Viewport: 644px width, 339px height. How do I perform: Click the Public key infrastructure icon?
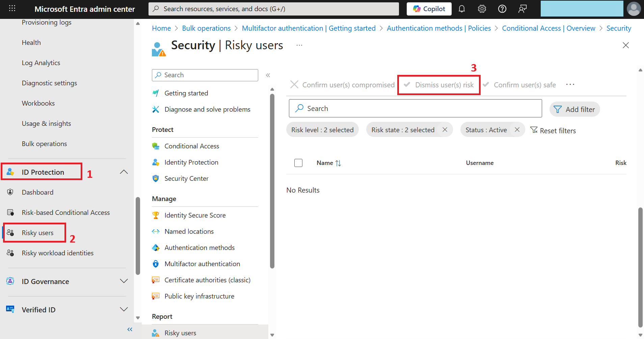point(156,296)
